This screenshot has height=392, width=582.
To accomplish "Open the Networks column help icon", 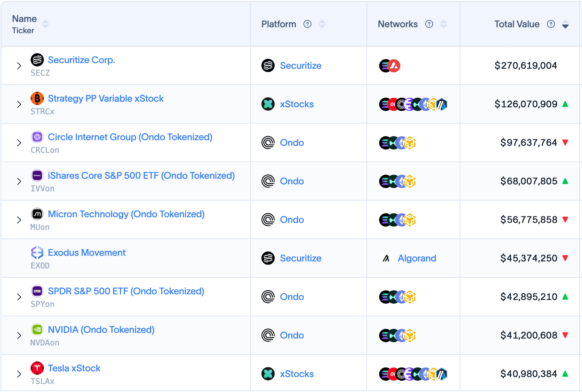I will pos(429,24).
